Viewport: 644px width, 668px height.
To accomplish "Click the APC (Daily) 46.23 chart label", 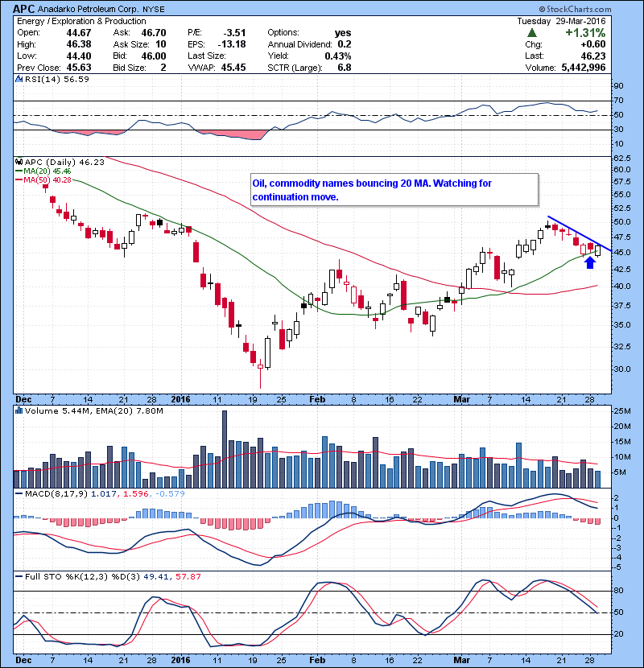I will (64, 162).
